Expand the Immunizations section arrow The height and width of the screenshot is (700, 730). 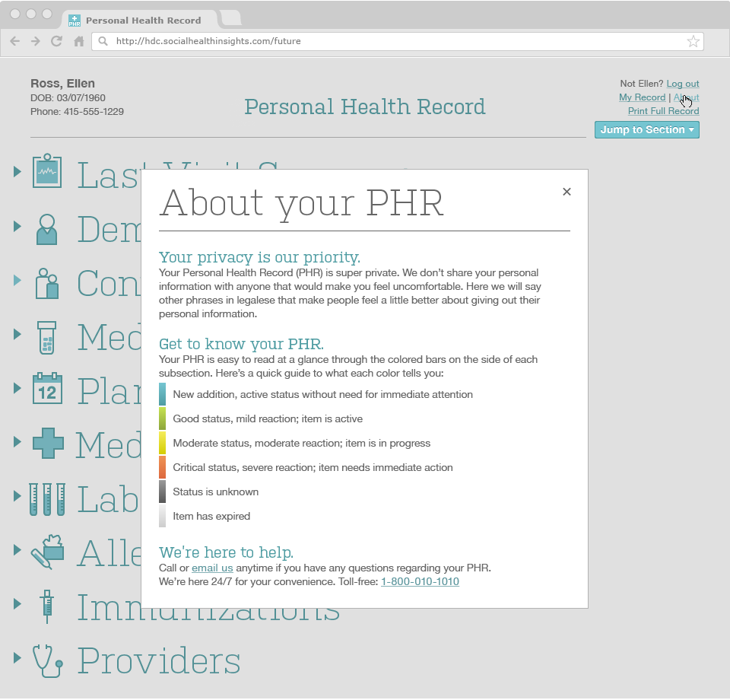17,603
